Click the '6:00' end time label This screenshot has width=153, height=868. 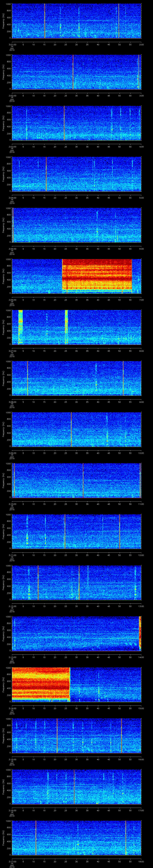(x=141, y=248)
